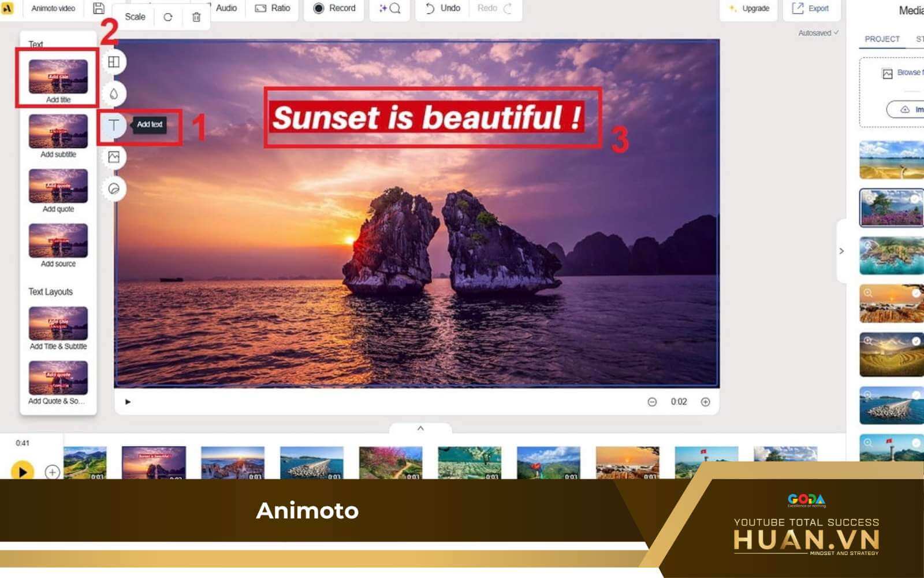Zoom out with minus circle icon
Image resolution: width=924 pixels, height=578 pixels.
coord(652,402)
